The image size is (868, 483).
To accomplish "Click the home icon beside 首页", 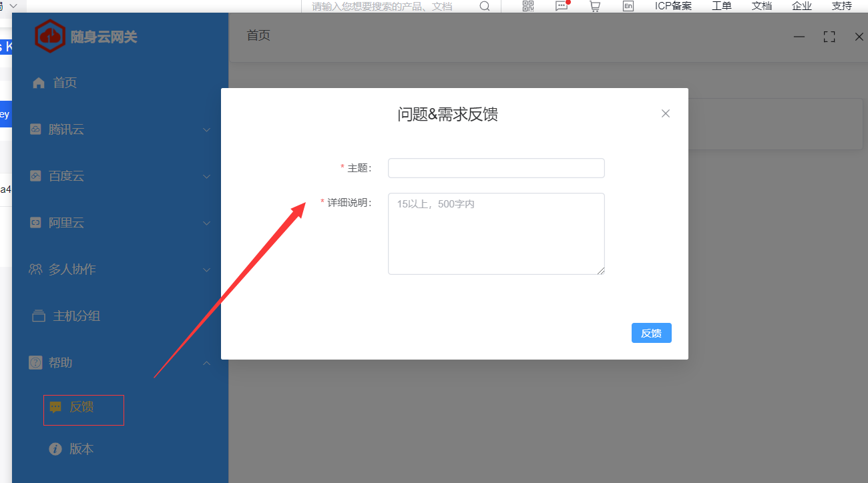I will [39, 83].
